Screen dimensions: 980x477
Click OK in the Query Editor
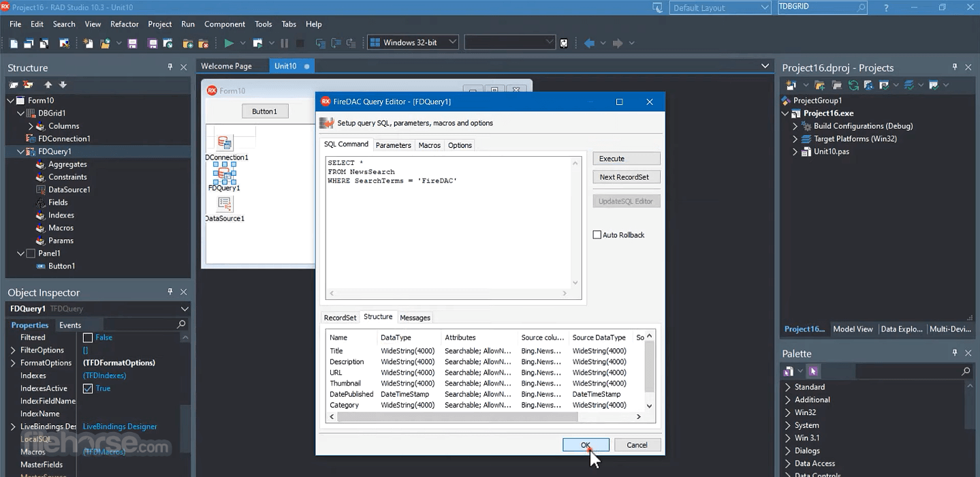(586, 445)
